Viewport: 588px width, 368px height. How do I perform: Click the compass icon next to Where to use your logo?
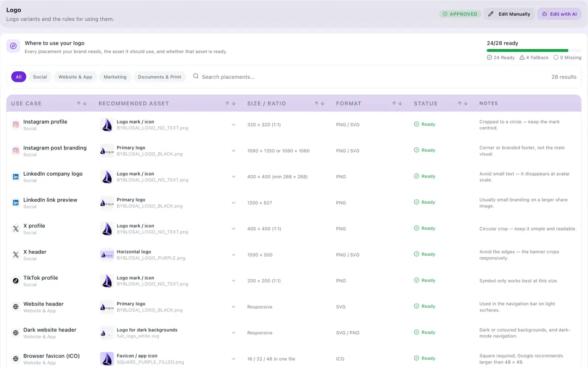pyautogui.click(x=13, y=46)
